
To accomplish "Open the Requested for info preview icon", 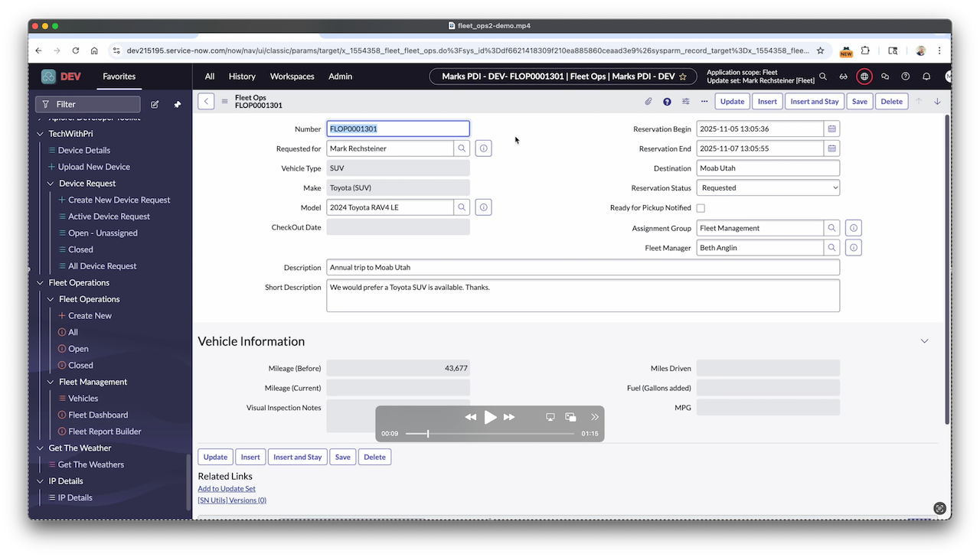I will tap(483, 148).
